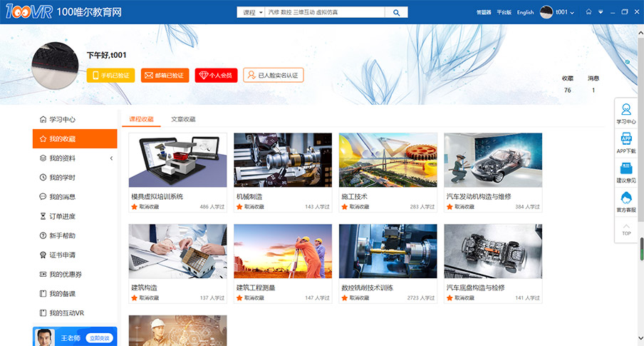Open 官方客服 customer service icon
The width and height of the screenshot is (644, 346).
click(x=626, y=198)
